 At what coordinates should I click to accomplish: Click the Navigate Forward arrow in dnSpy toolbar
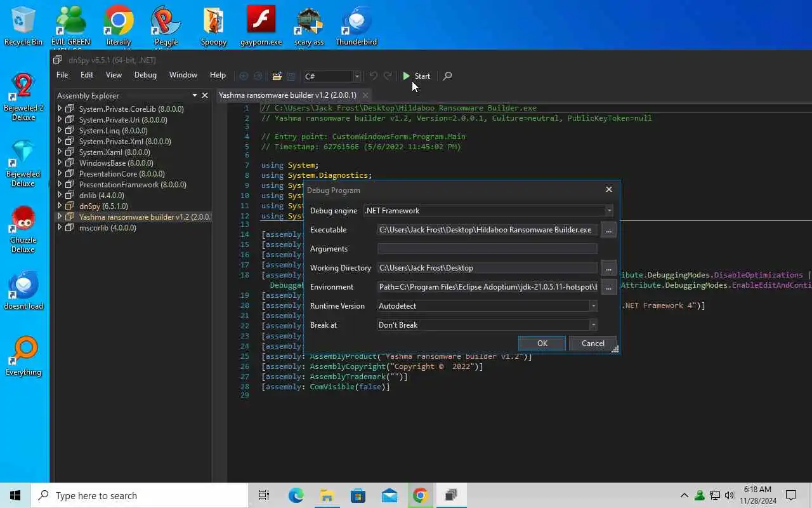point(258,76)
